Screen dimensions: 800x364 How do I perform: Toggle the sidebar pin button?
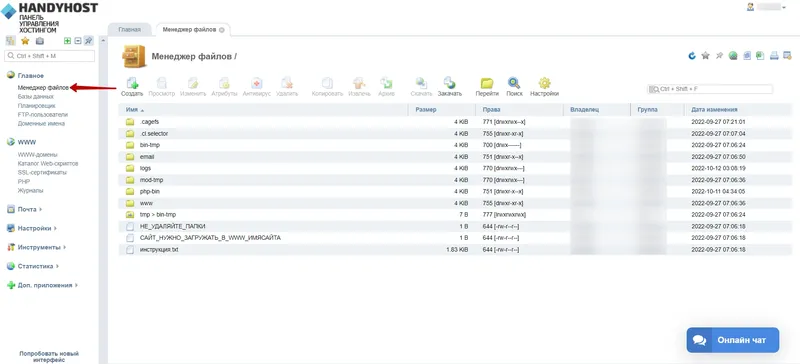click(x=89, y=41)
